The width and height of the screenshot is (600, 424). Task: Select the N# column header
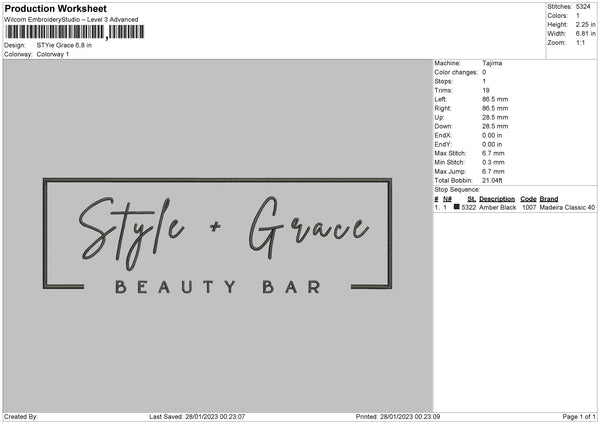[448, 199]
